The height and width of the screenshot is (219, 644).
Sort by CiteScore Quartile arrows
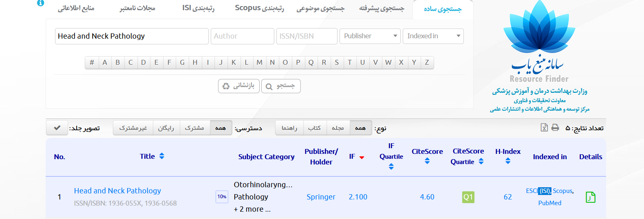coord(481,162)
